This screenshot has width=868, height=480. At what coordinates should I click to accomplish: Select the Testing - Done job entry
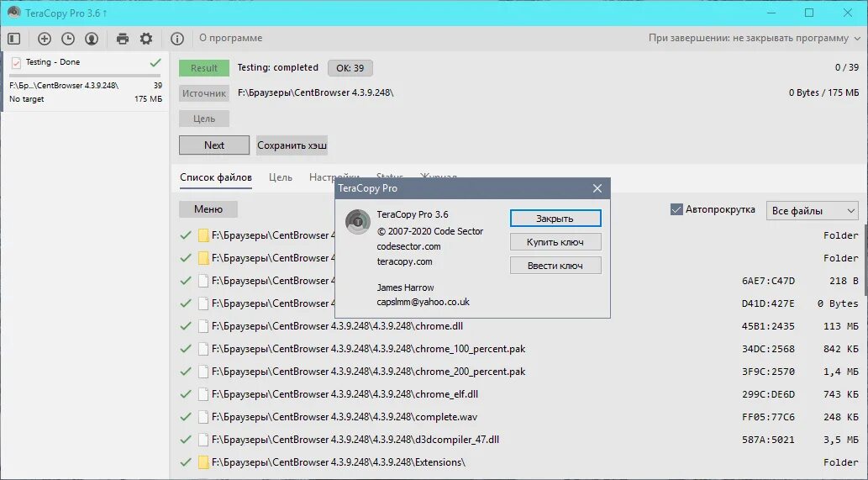pyautogui.click(x=85, y=81)
